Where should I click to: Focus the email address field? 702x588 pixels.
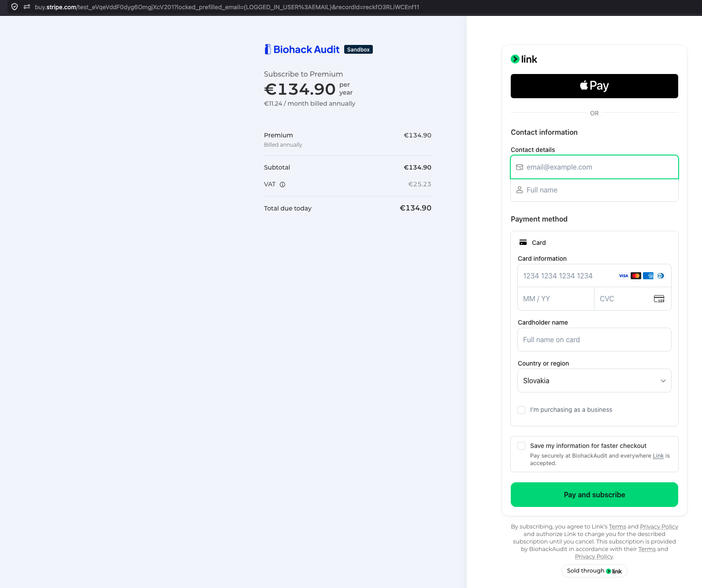594,167
